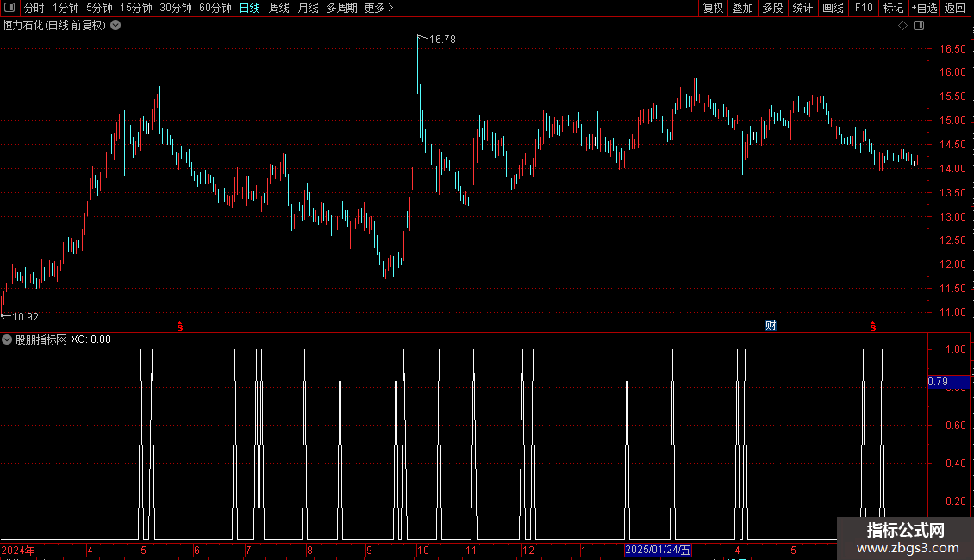Image resolution: width=974 pixels, height=560 pixels.
Task: Click the 1.00 indicator axis label
Action: pos(955,350)
